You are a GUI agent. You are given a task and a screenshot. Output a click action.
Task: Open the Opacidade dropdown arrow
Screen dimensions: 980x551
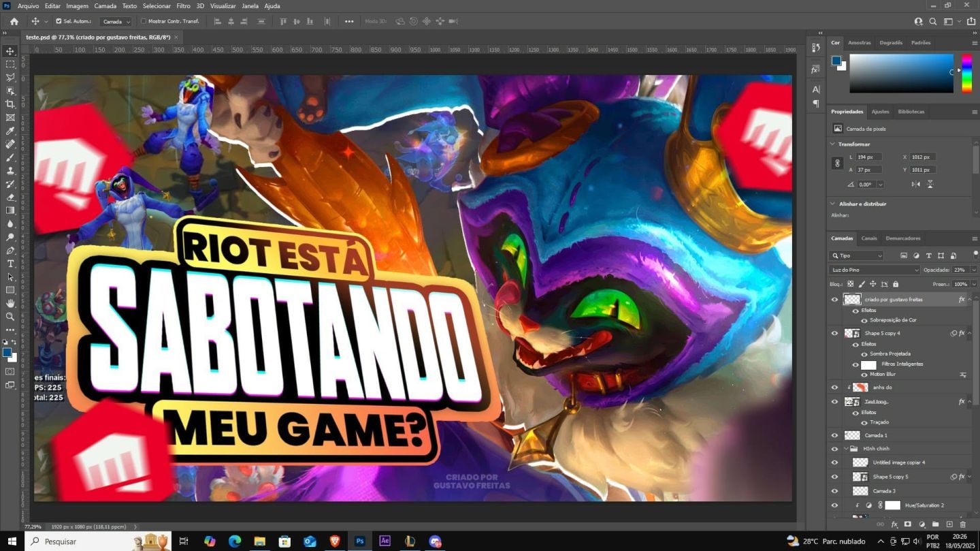pyautogui.click(x=973, y=270)
